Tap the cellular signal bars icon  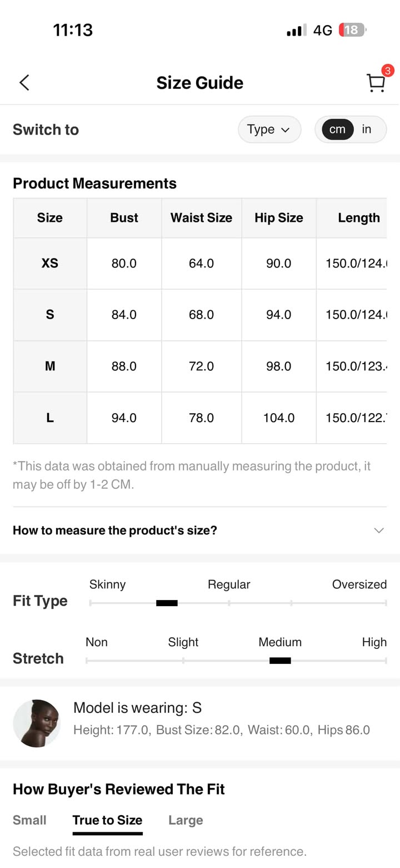297,31
